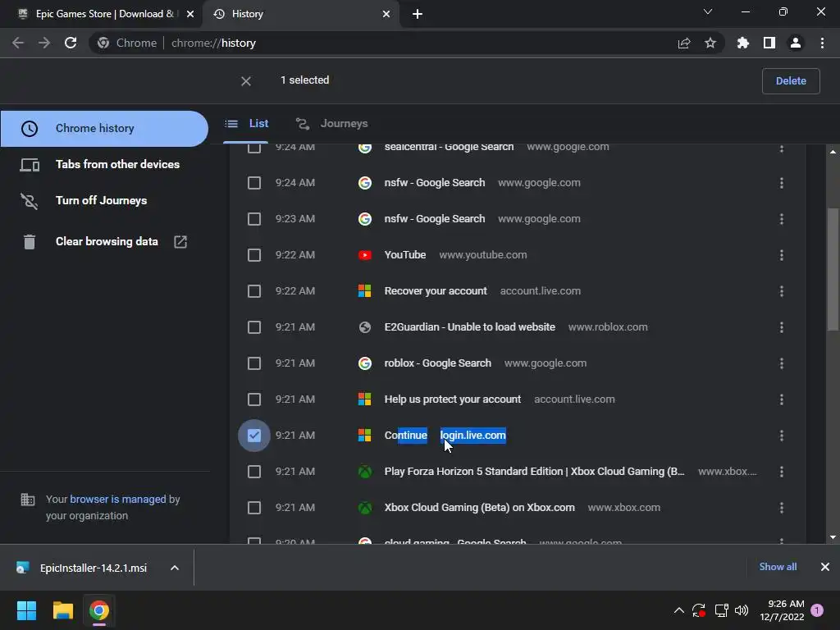Open YouTube history link
The height and width of the screenshot is (630, 840).
tap(405, 255)
